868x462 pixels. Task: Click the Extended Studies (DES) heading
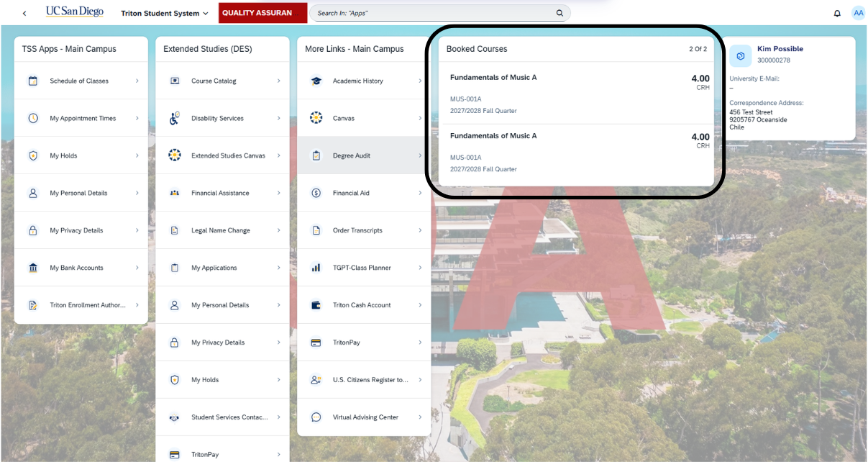point(208,49)
